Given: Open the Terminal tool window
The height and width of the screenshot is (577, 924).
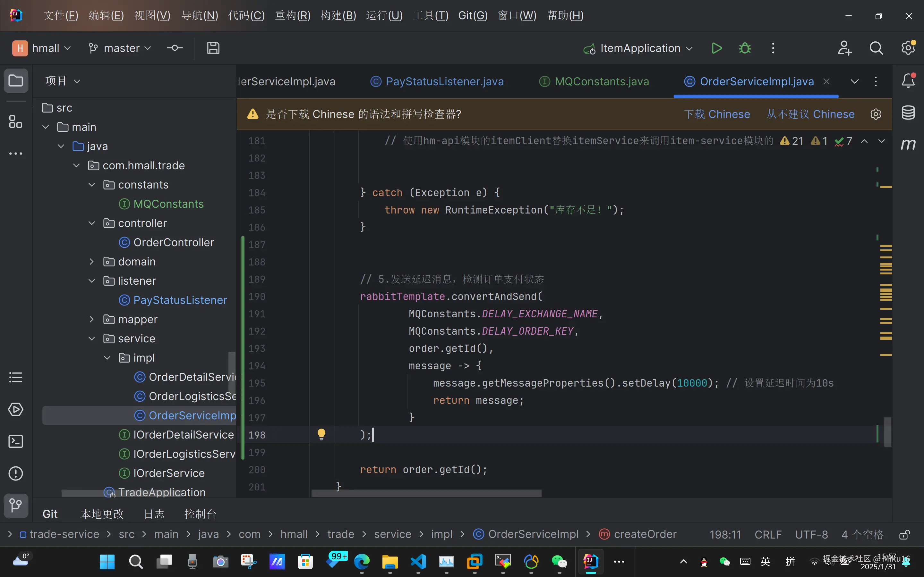Looking at the screenshot, I should 16,441.
